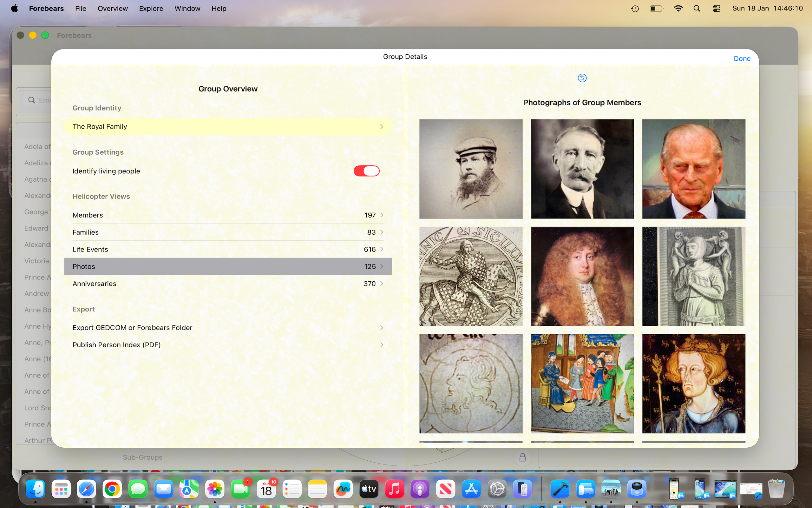This screenshot has width=812, height=508.
Task: Toggle the Identify living people switch
Action: pos(366,171)
